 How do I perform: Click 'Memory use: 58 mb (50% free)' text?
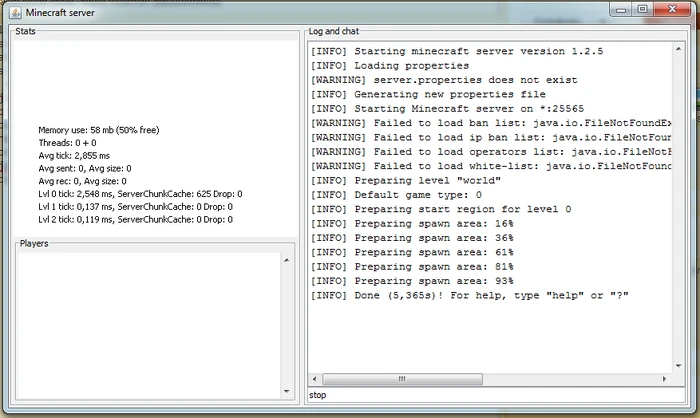99,130
